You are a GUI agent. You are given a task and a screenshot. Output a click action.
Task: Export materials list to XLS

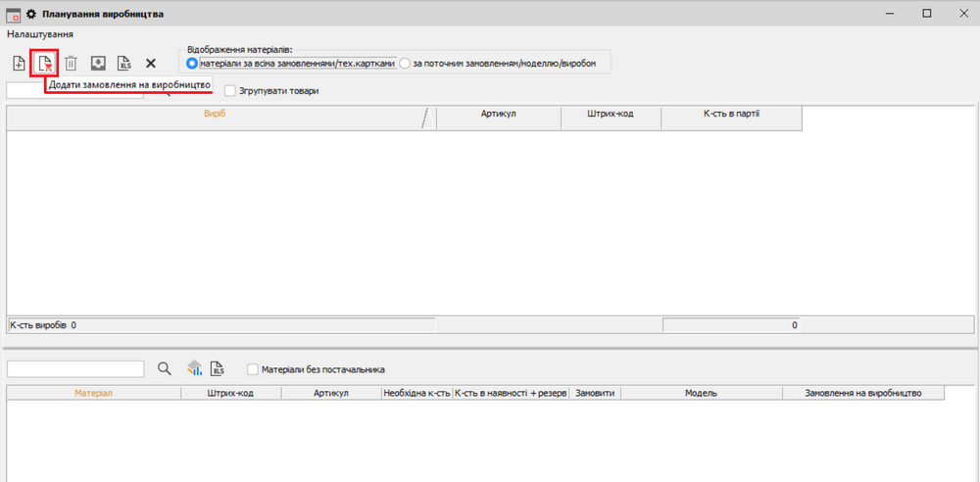(x=218, y=368)
